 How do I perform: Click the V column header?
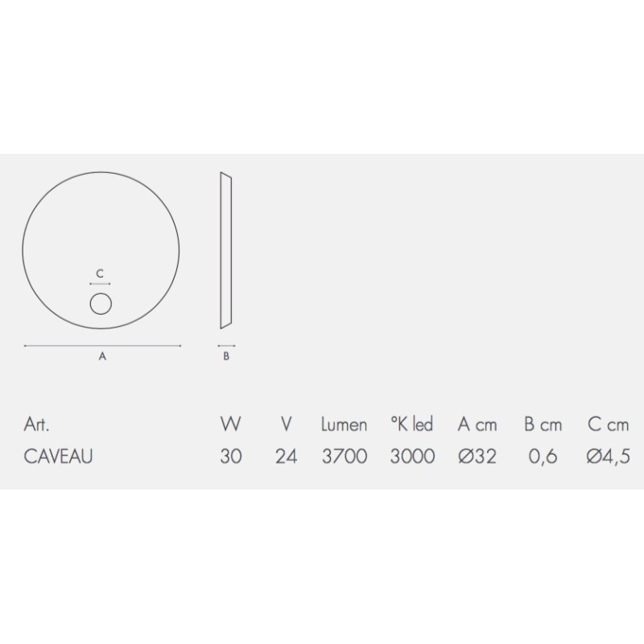click(287, 424)
